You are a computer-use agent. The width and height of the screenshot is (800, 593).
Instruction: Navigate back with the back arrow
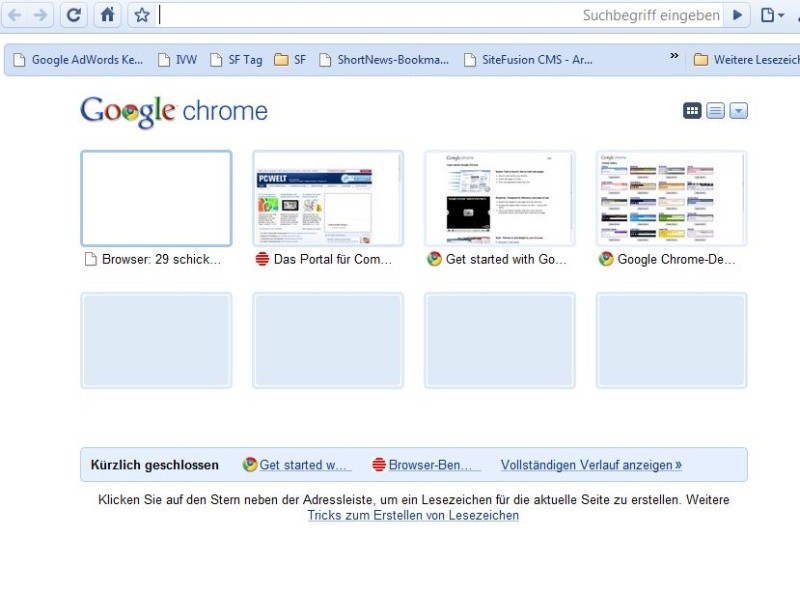(x=16, y=15)
